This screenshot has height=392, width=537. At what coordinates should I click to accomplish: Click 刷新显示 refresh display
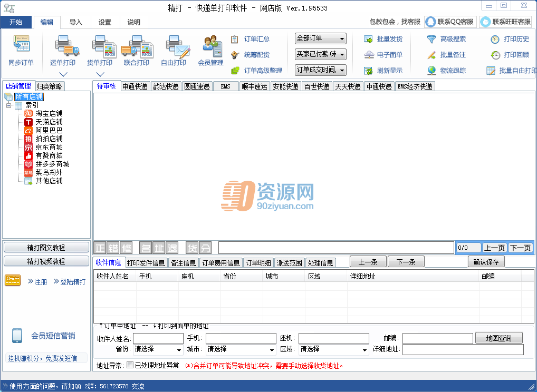[383, 71]
